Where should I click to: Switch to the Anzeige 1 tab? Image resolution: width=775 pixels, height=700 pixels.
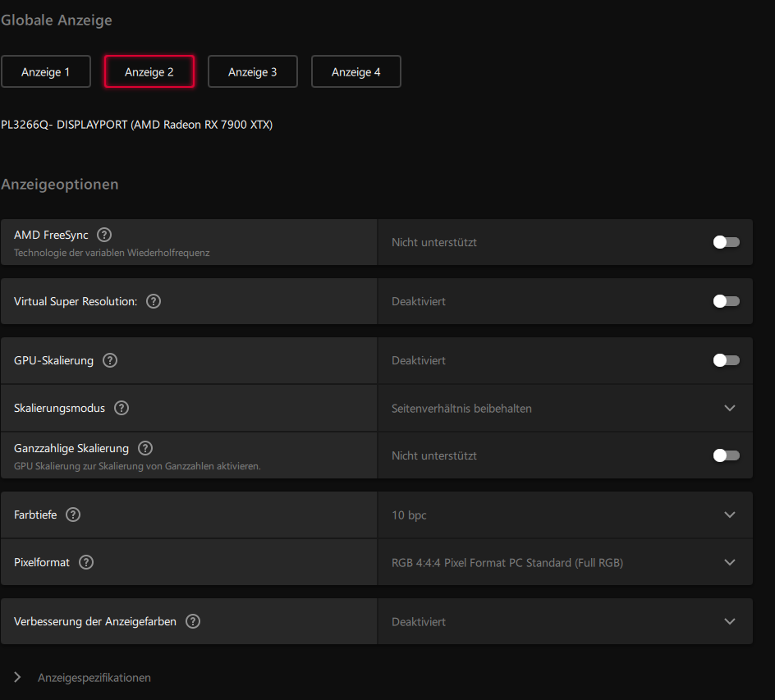coord(46,71)
